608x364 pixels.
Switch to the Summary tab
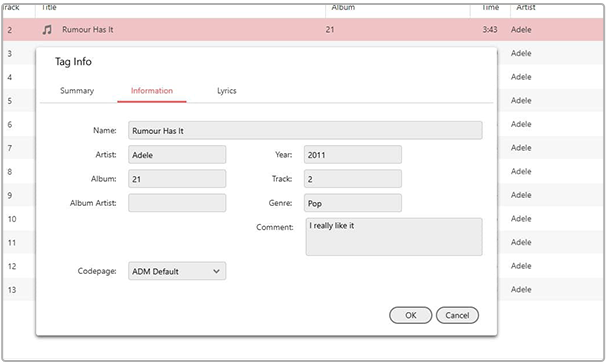[77, 91]
